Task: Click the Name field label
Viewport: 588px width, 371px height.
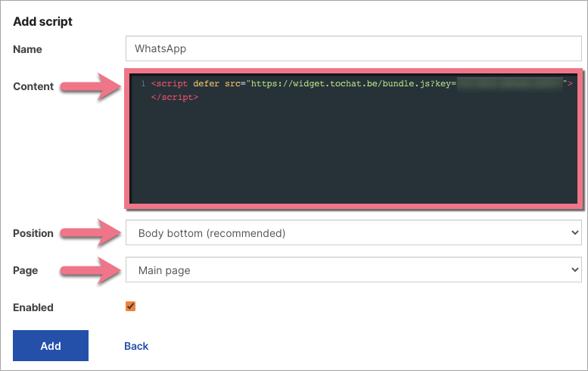Action: coord(28,49)
